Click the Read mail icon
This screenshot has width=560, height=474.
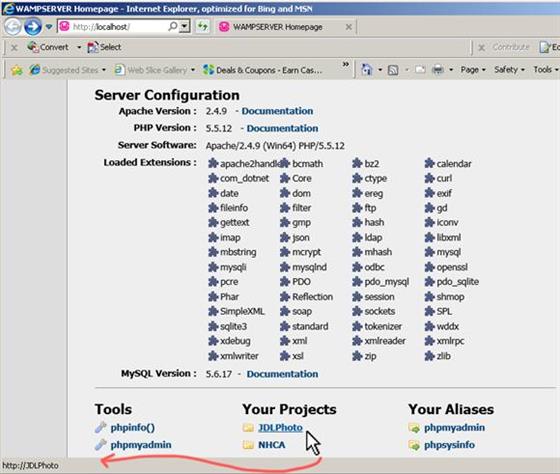pos(420,70)
